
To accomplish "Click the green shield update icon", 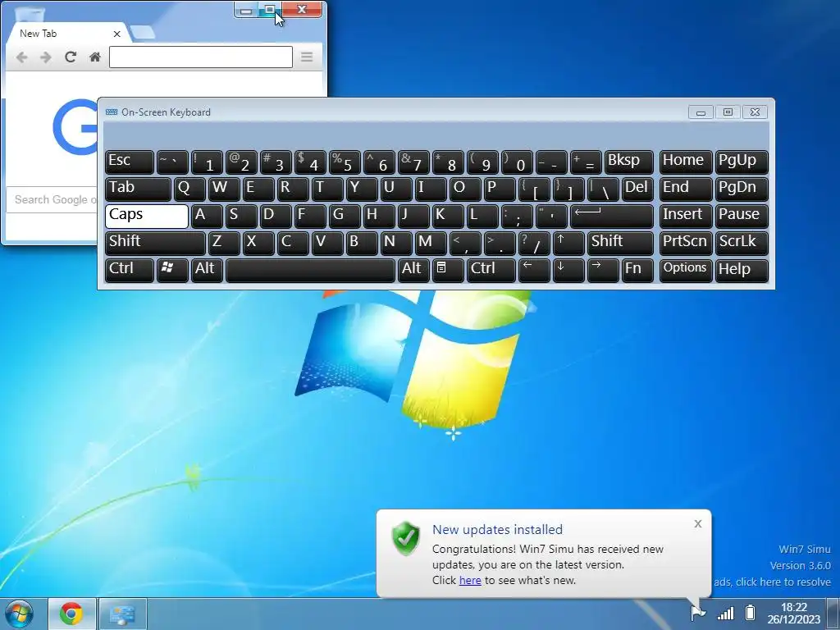I will pos(405,538).
